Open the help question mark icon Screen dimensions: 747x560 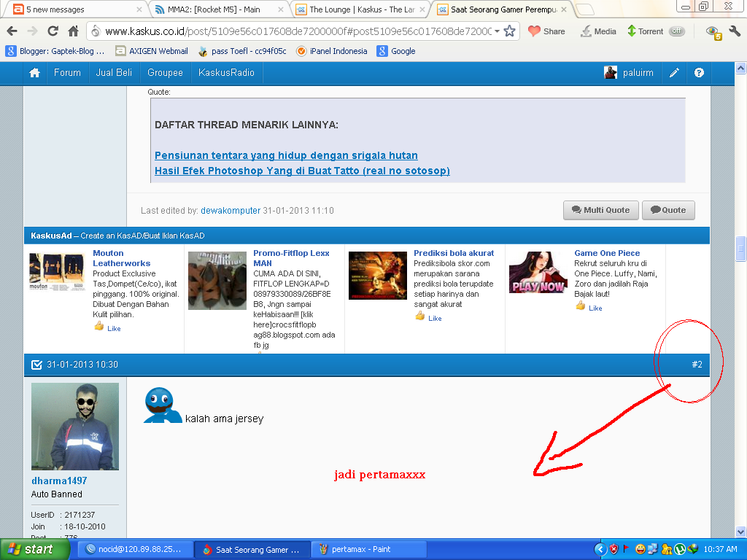tap(699, 73)
